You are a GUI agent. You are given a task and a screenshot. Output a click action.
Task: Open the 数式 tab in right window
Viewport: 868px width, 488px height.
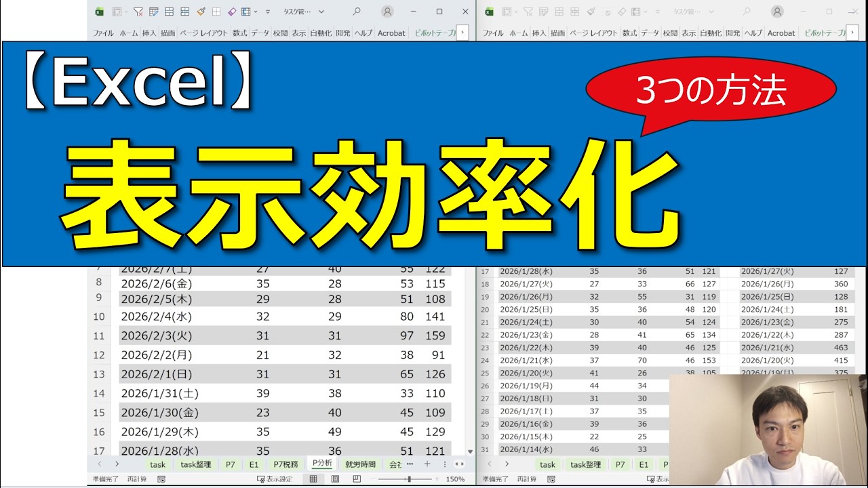(x=630, y=33)
